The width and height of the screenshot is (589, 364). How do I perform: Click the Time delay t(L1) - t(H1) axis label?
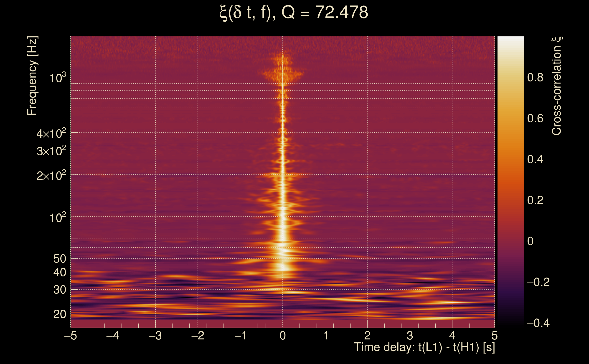point(424,347)
